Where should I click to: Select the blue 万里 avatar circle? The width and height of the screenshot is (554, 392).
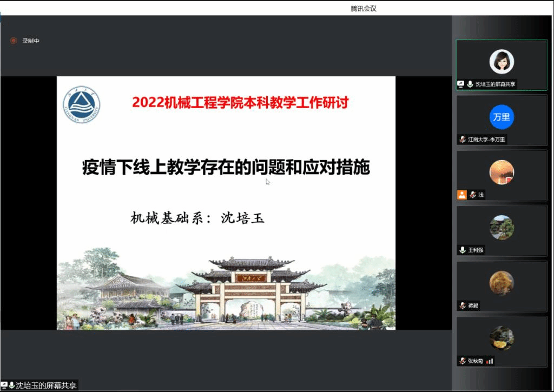tap(502, 117)
